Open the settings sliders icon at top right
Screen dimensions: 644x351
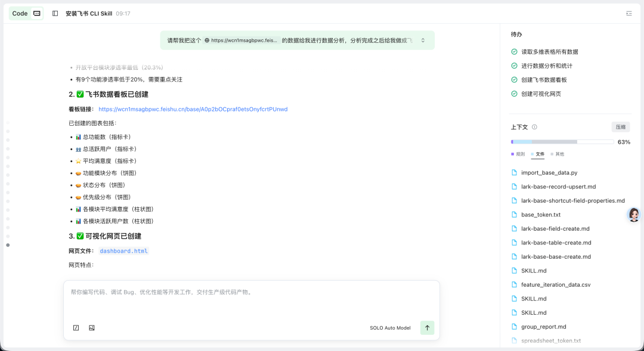click(628, 13)
